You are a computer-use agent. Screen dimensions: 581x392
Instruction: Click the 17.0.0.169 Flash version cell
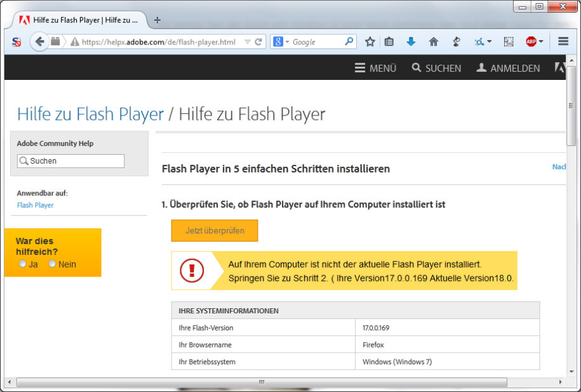click(447, 327)
